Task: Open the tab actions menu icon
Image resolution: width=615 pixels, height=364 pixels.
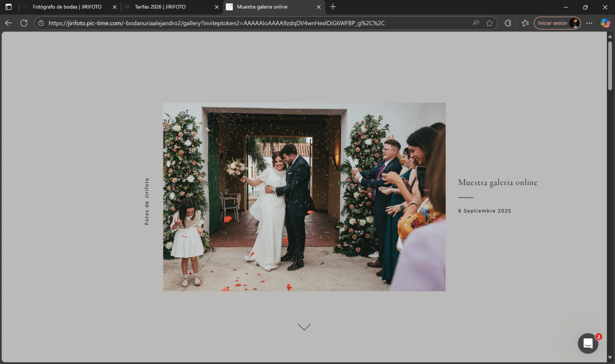Action: coord(8,7)
